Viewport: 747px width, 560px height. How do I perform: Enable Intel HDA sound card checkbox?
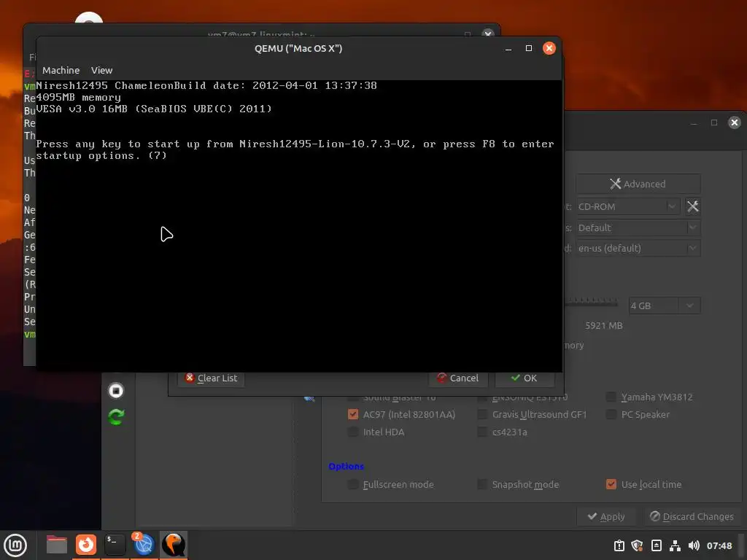[353, 432]
